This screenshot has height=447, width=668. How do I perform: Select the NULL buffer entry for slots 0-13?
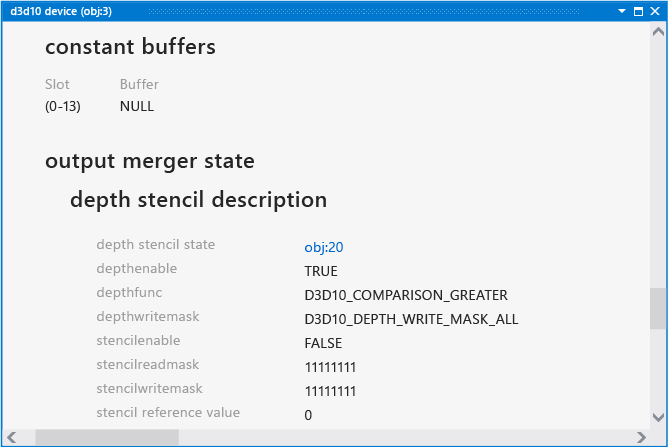(137, 106)
